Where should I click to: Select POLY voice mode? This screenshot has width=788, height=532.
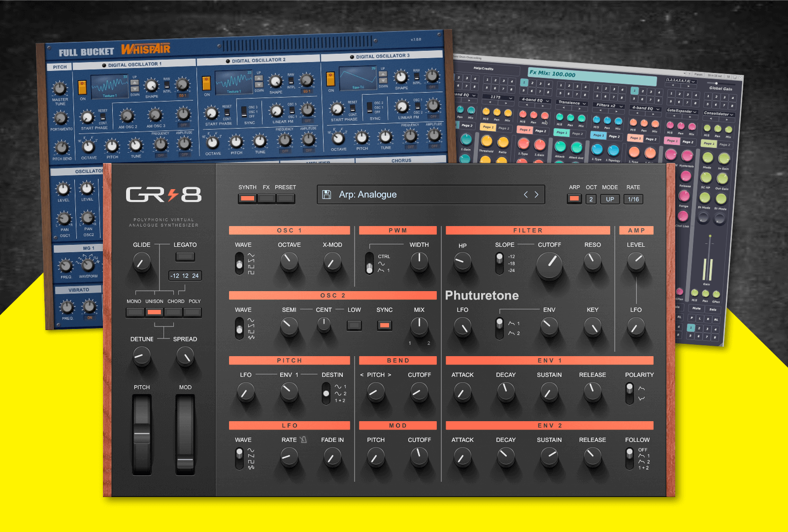click(193, 312)
